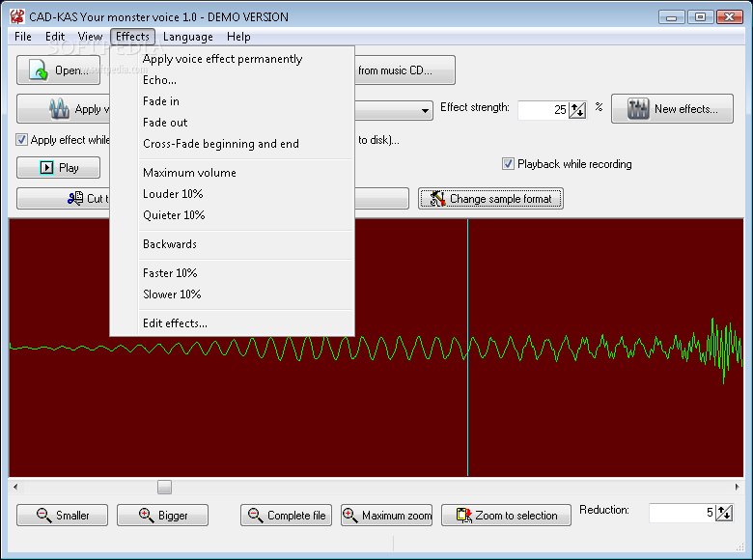
Task: Select Faster 10% menu entry
Action: [x=233, y=273]
